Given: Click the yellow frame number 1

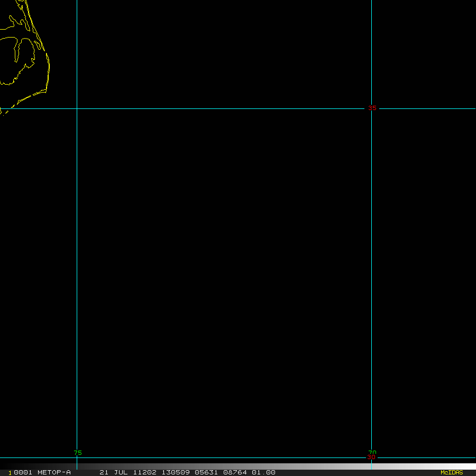Looking at the screenshot, I should click(x=10, y=473).
